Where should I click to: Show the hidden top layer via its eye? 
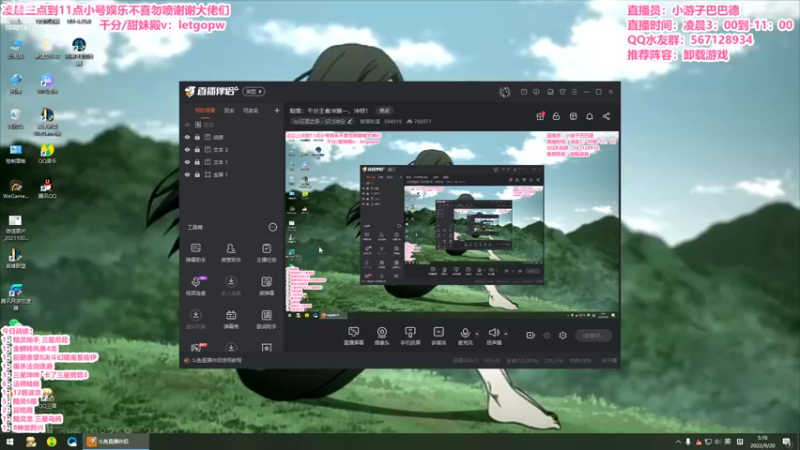pos(187,124)
